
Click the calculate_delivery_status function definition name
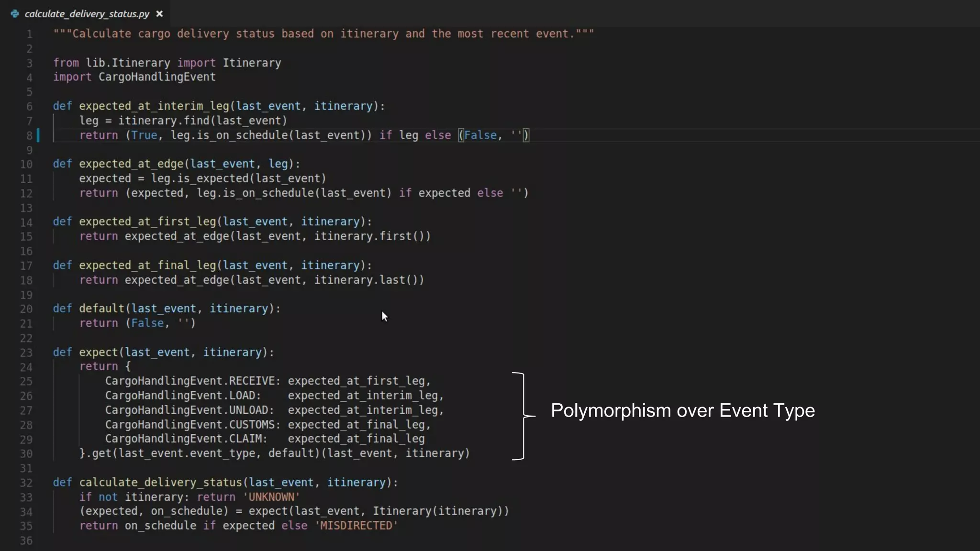click(161, 483)
